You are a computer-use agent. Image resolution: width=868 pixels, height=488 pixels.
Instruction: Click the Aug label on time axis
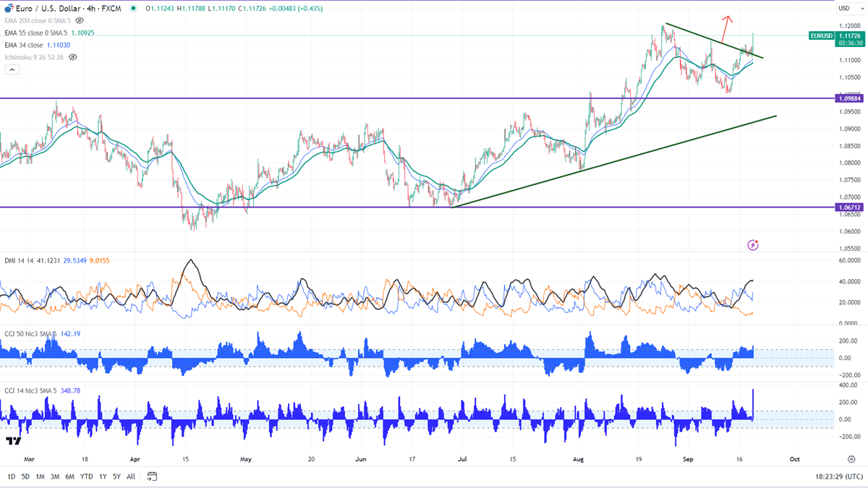(x=577, y=458)
